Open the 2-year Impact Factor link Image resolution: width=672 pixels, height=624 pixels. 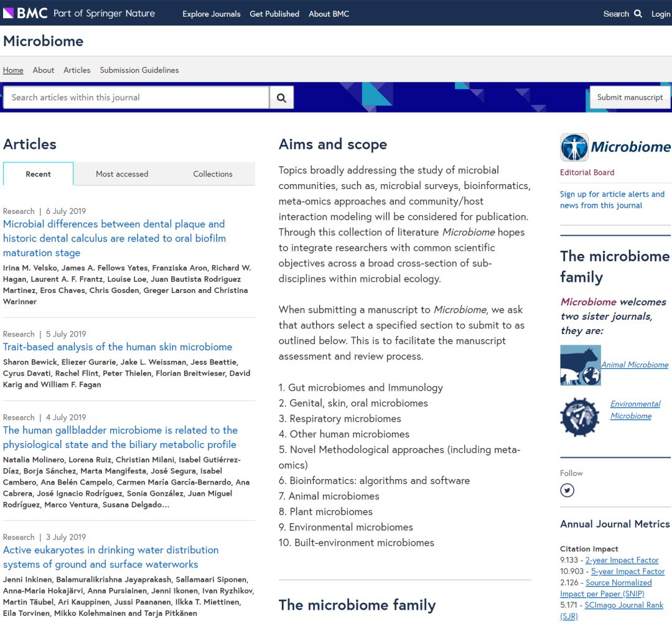click(x=622, y=560)
